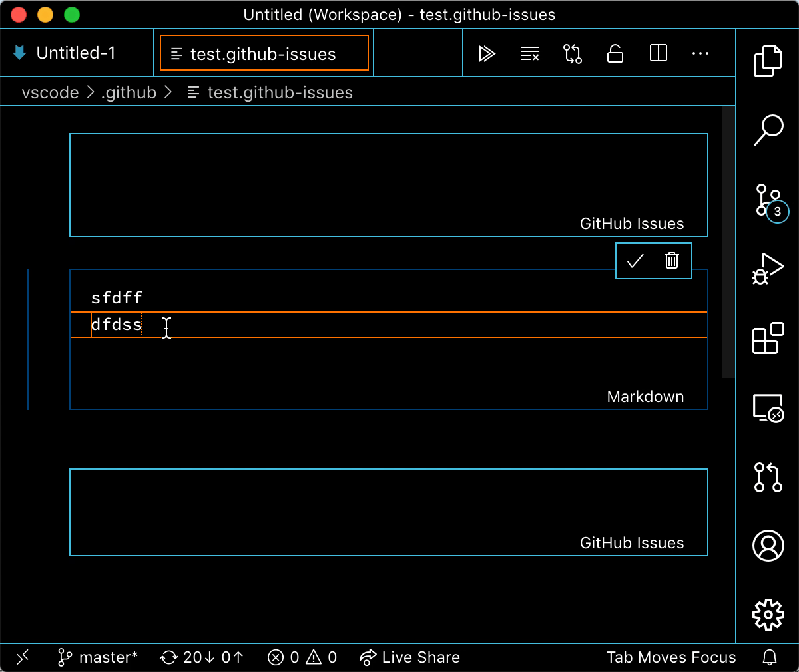Clear all notebook outputs
Viewport: 799px width, 672px height.
pos(529,53)
